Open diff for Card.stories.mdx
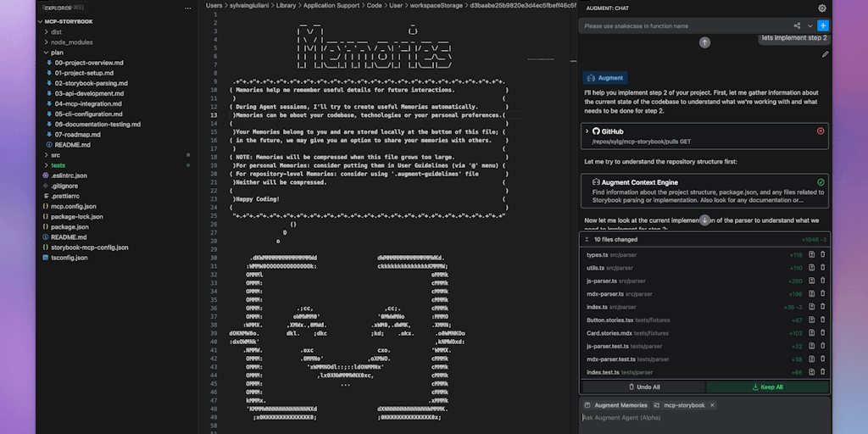Screen dimensions: 868x434 pos(811,333)
